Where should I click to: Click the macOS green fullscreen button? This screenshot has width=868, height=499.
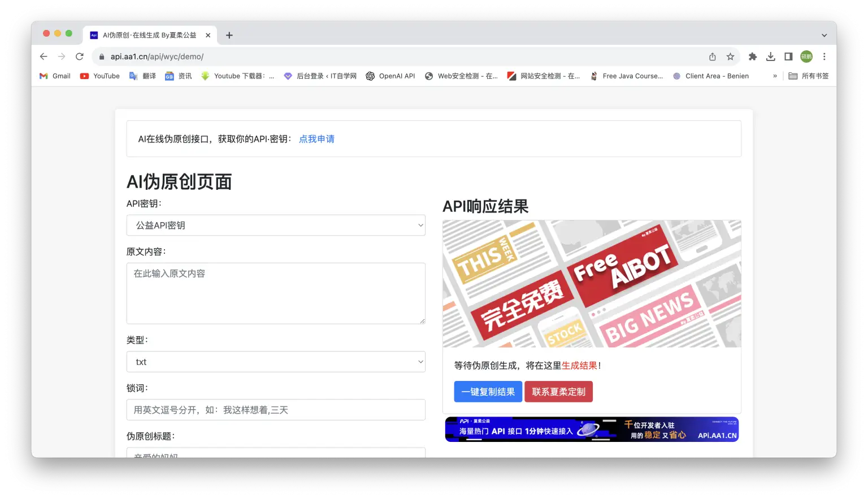[69, 33]
